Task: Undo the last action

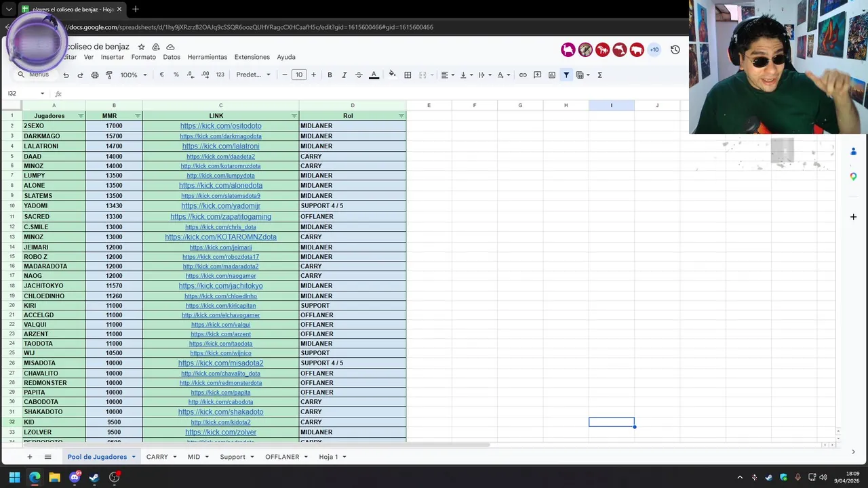Action: point(66,75)
